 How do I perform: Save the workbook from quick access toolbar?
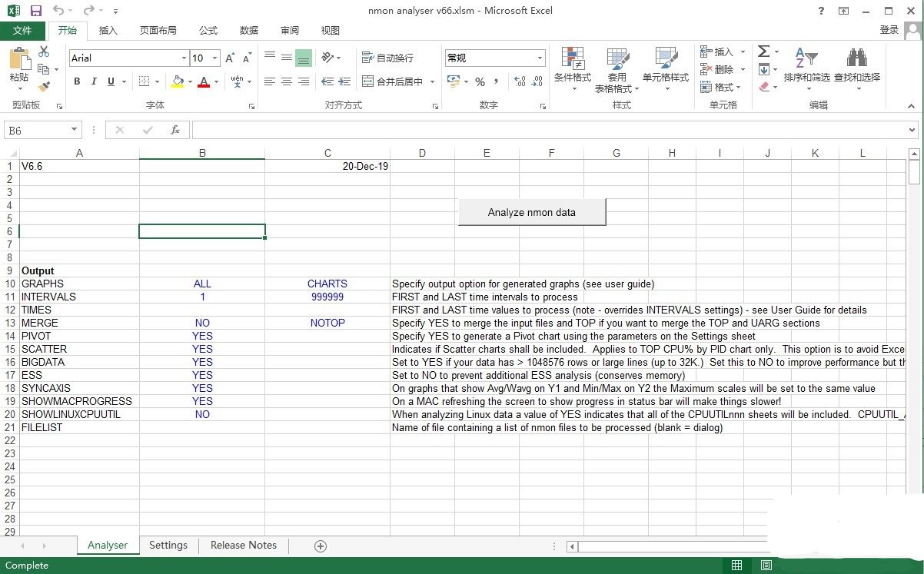(x=35, y=11)
